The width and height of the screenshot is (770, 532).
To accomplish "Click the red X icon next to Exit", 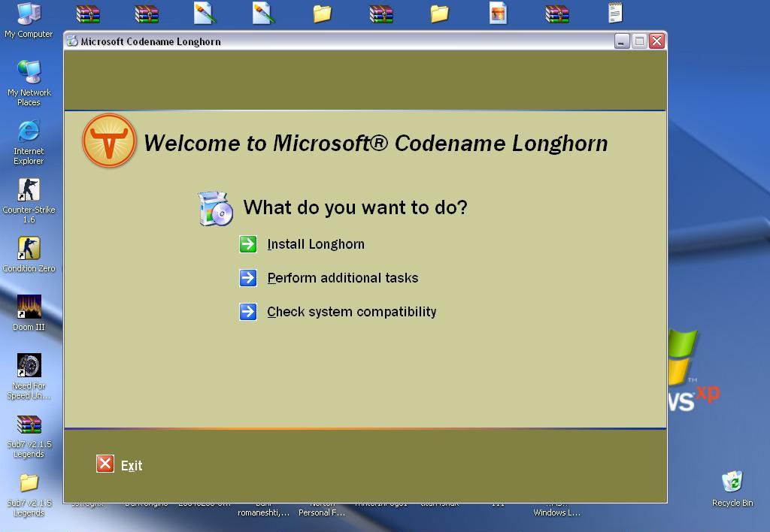I will pyautogui.click(x=105, y=464).
